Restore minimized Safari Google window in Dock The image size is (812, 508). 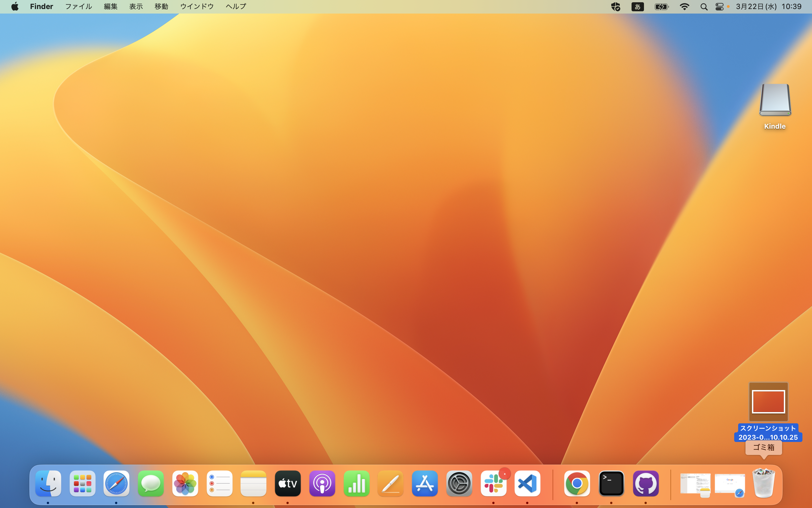(x=730, y=485)
